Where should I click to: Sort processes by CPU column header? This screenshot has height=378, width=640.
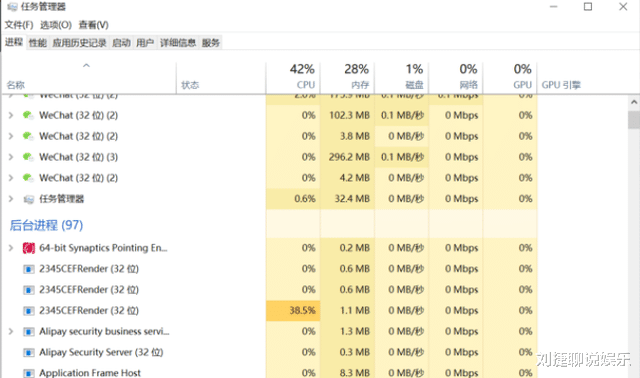[x=293, y=77]
